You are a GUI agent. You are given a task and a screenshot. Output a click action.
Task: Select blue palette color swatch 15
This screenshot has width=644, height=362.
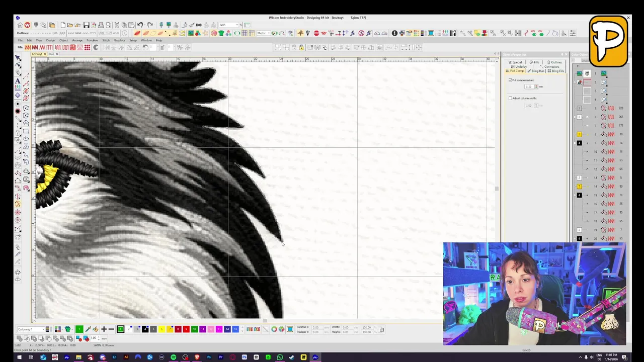[x=235, y=329]
